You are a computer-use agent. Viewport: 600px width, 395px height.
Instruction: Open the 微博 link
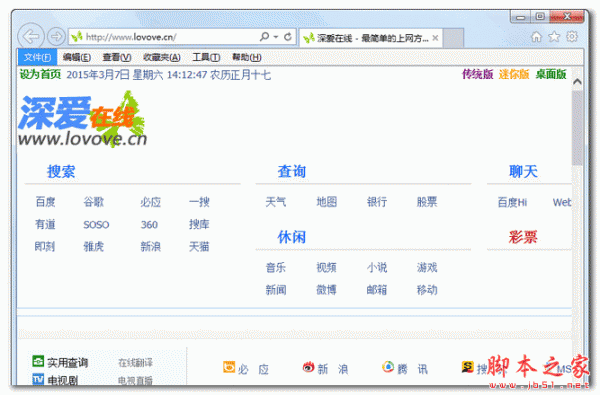click(326, 290)
